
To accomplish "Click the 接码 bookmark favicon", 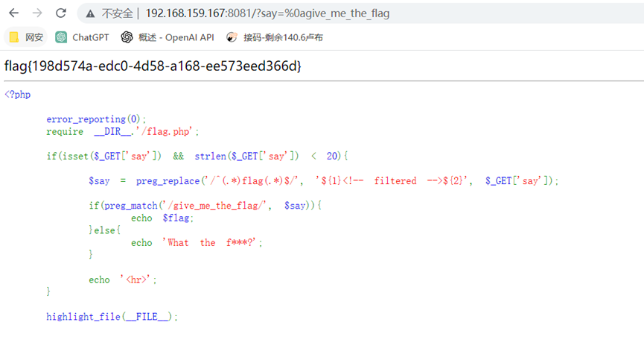I will [x=232, y=37].
